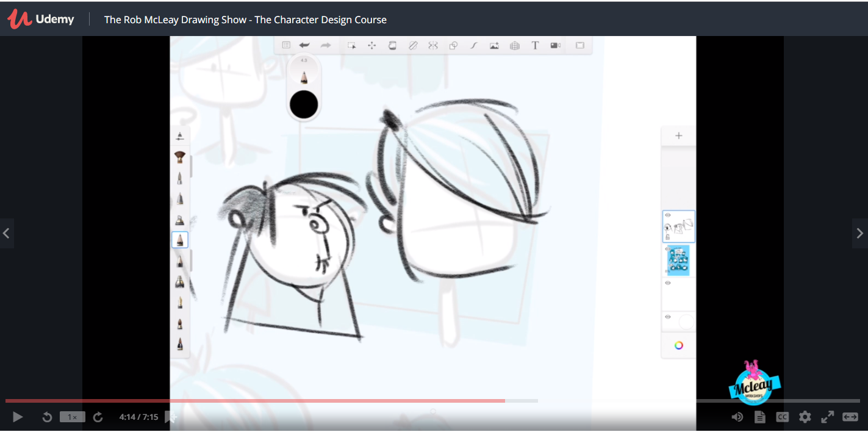Select the paint bucket fill tool
Screen dimensions: 868x432
click(x=392, y=45)
